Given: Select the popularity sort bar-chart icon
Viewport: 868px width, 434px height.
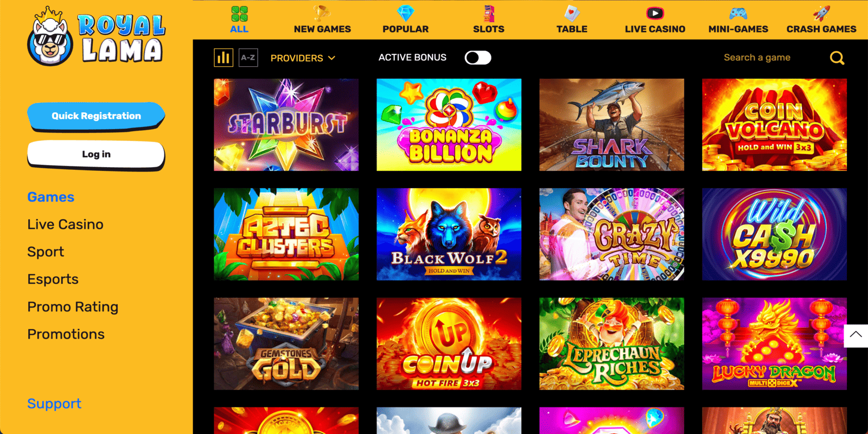Looking at the screenshot, I should (224, 58).
